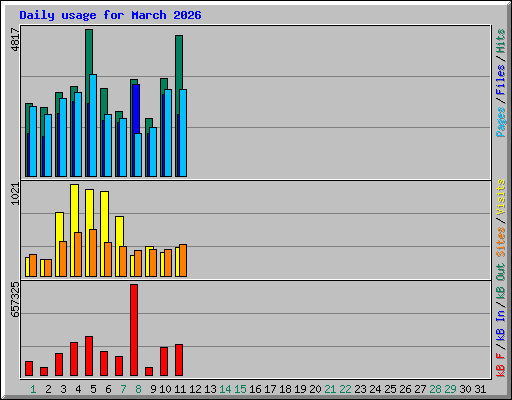
Task: Select day 27 on the x-axis
Action: tap(420, 389)
